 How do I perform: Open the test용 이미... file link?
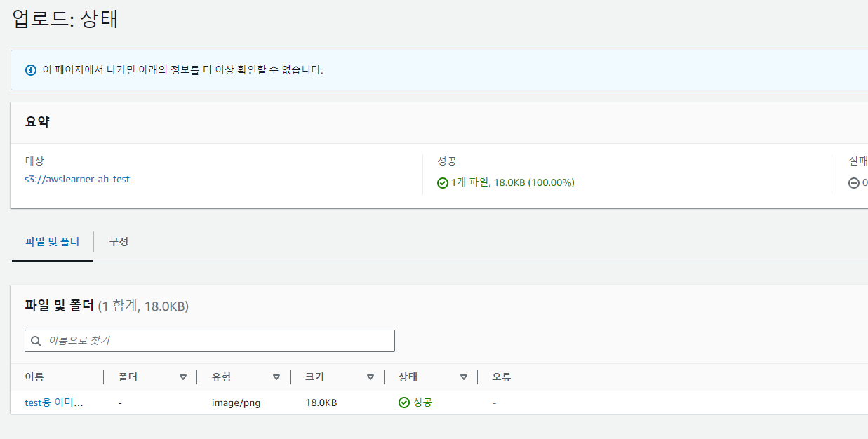coord(54,403)
